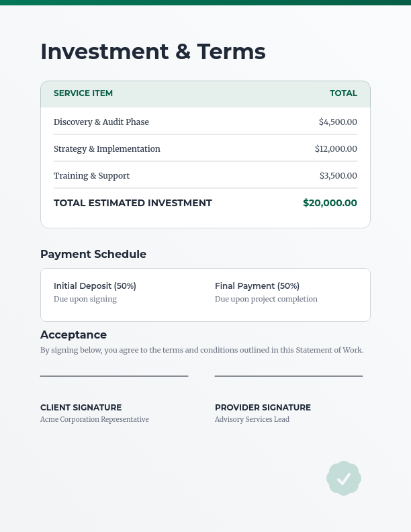Viewport: 411px width, 532px height.
Task: Select the Final Payment (50%) entry
Action: pos(257,286)
